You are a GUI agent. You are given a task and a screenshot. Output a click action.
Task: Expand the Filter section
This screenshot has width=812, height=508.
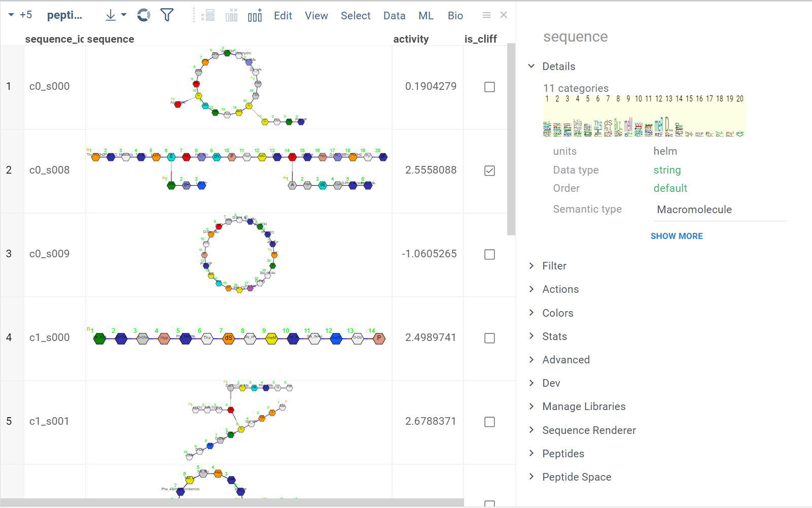pos(554,266)
